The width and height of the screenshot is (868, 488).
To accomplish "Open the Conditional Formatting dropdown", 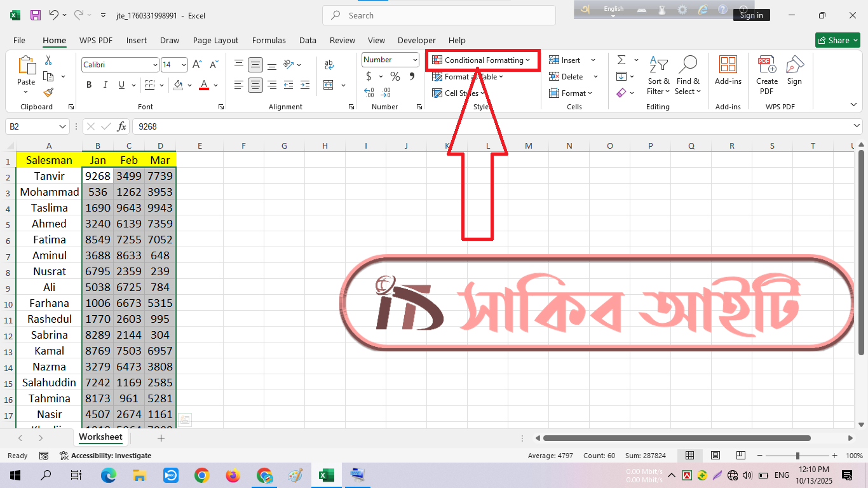I will click(483, 60).
